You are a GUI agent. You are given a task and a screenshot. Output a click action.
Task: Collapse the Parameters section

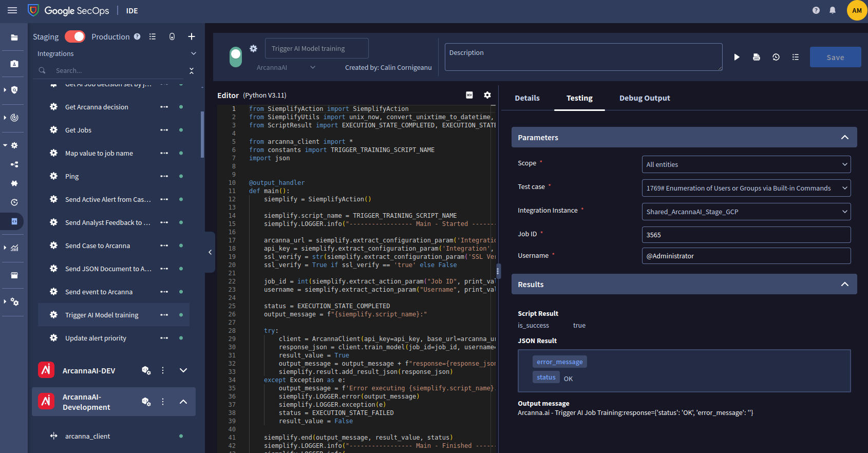[845, 137]
